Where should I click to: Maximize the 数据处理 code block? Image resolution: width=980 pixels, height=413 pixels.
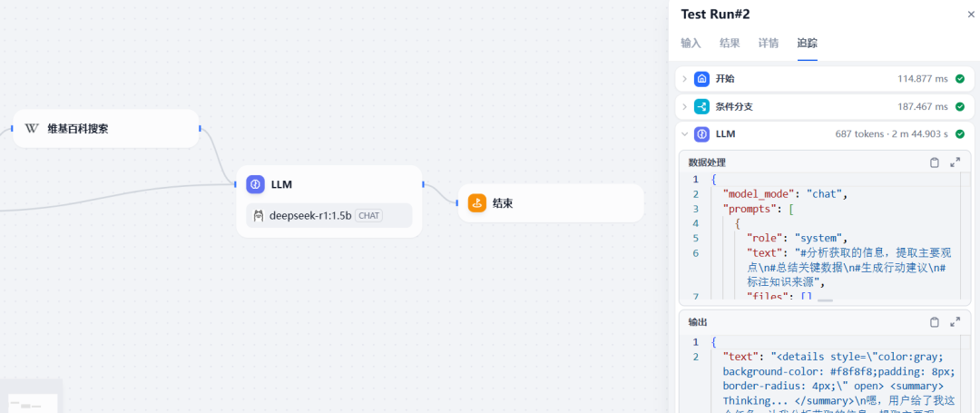(x=955, y=162)
